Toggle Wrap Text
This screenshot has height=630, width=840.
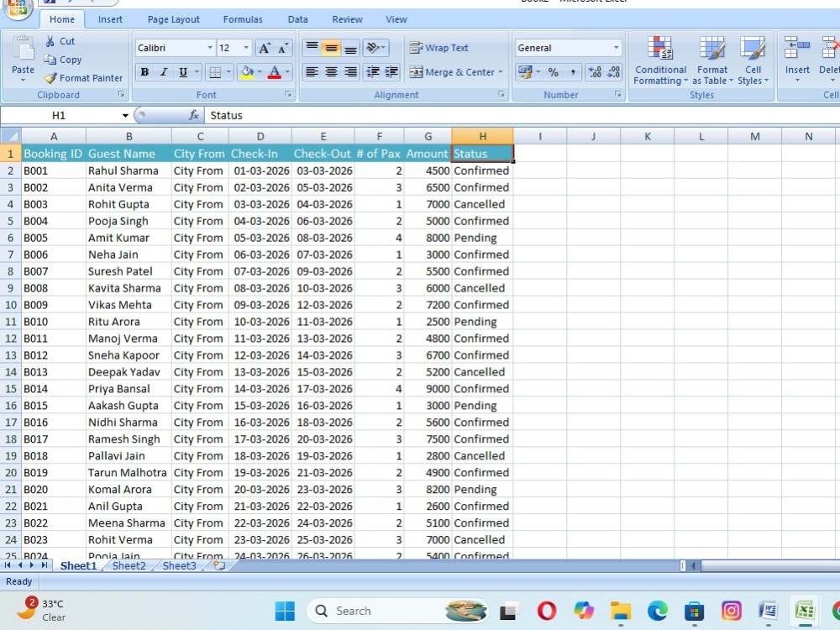438,48
